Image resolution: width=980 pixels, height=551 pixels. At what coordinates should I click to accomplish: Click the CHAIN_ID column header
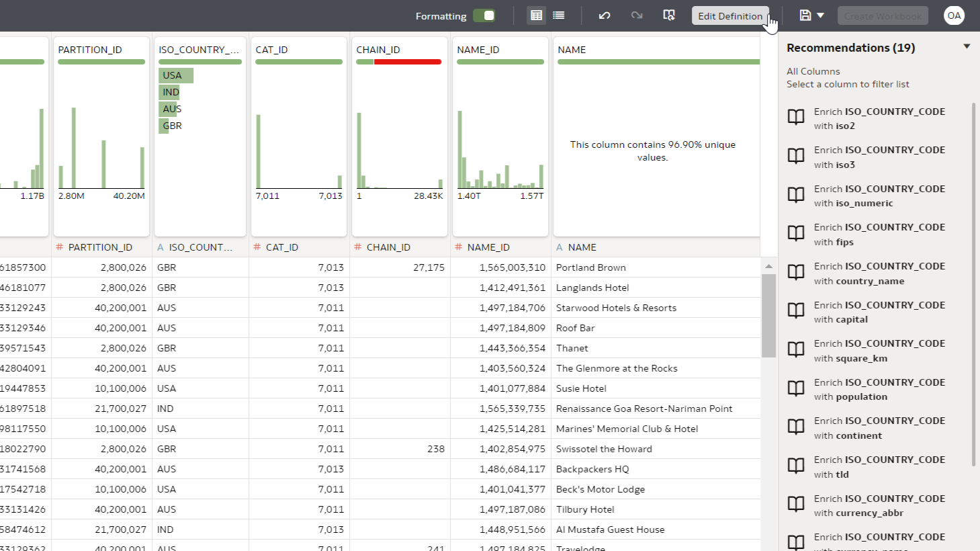click(388, 247)
